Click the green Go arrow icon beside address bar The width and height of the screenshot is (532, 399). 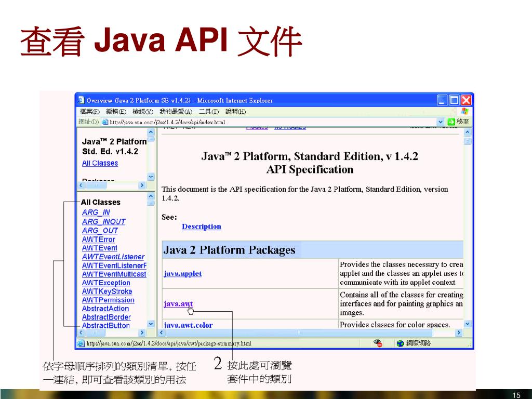(451, 122)
